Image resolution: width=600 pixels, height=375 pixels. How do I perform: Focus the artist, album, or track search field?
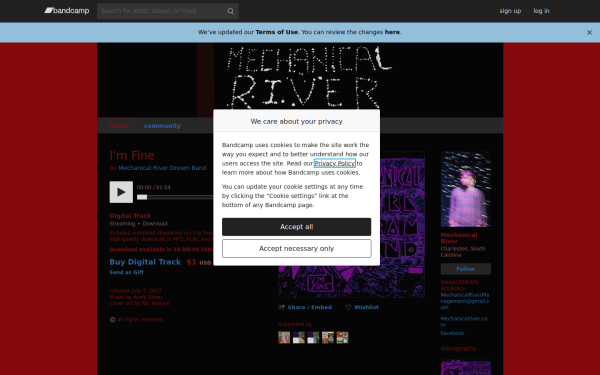(168, 11)
